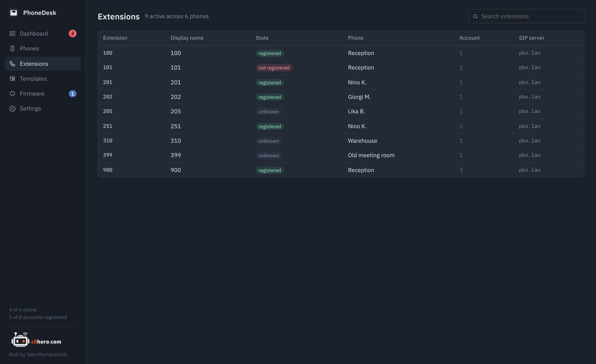Click the Account column header
This screenshot has height=364, width=596.
coord(470,38)
